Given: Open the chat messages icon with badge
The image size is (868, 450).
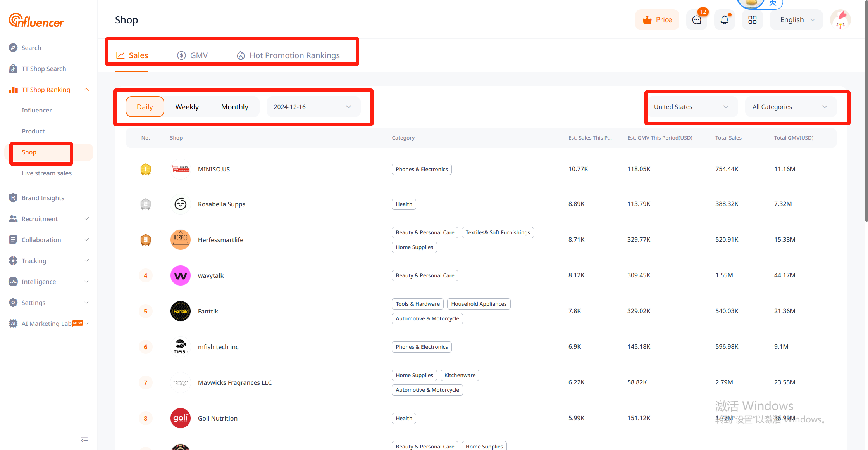Looking at the screenshot, I should tap(697, 20).
